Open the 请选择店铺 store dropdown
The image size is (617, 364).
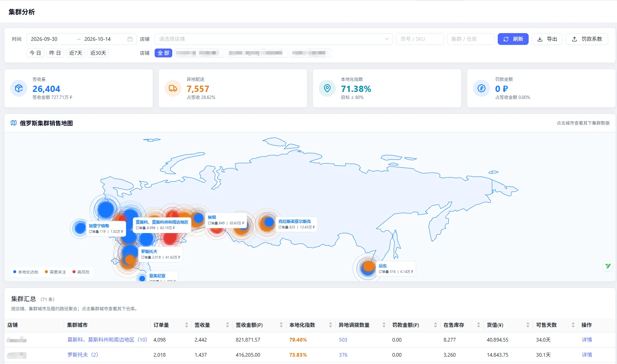(x=274, y=39)
